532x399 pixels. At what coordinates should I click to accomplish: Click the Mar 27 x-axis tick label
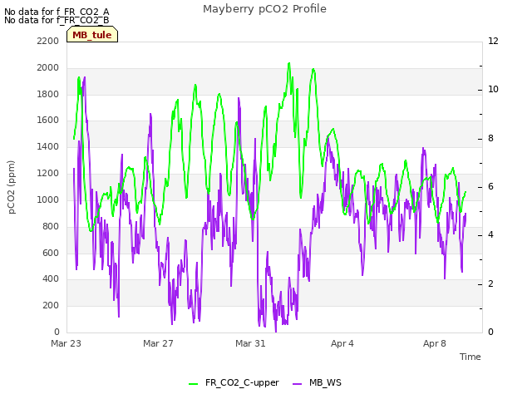pyautogui.click(x=158, y=343)
